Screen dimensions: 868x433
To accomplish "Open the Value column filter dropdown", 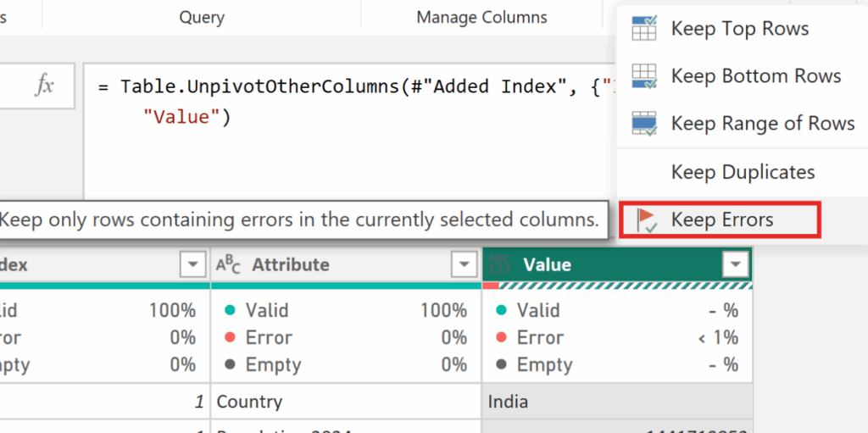I will pos(734,265).
